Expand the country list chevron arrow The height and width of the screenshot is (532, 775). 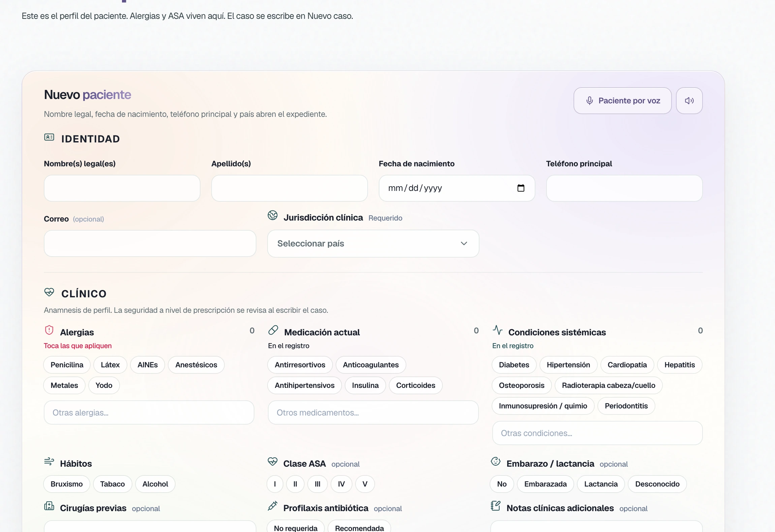464,243
